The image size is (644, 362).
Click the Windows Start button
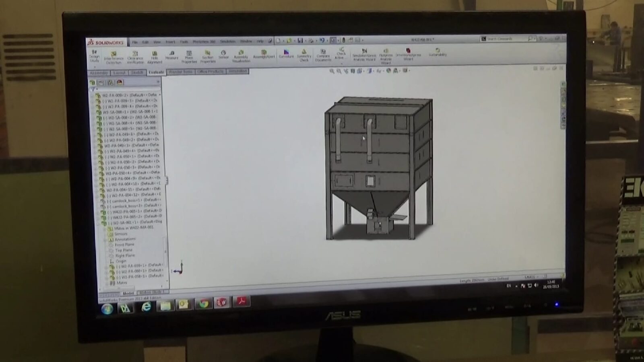(x=107, y=309)
